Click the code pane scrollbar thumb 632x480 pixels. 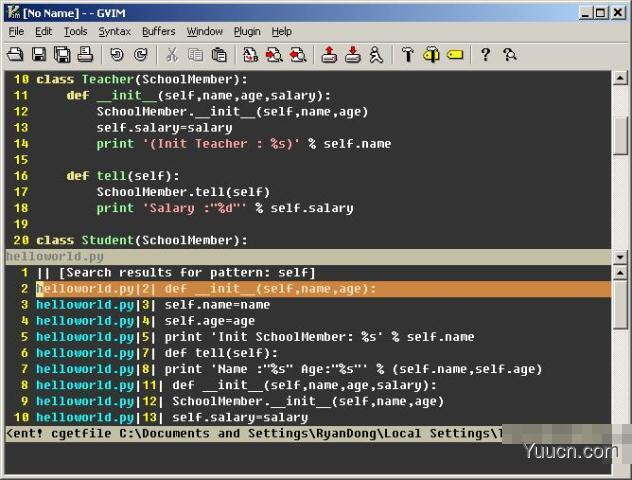pyautogui.click(x=620, y=135)
